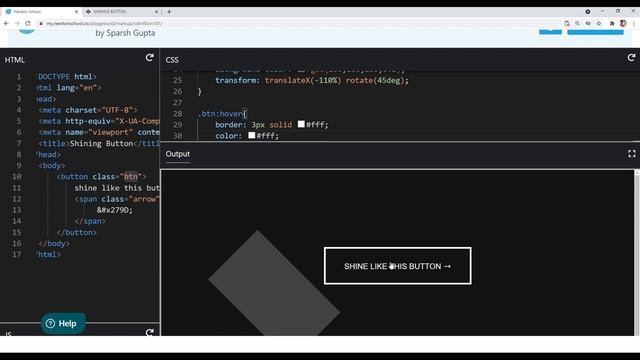This screenshot has height=360, width=640.
Task: Switch to the SHINING BUTTON browser tab
Action: (122, 12)
